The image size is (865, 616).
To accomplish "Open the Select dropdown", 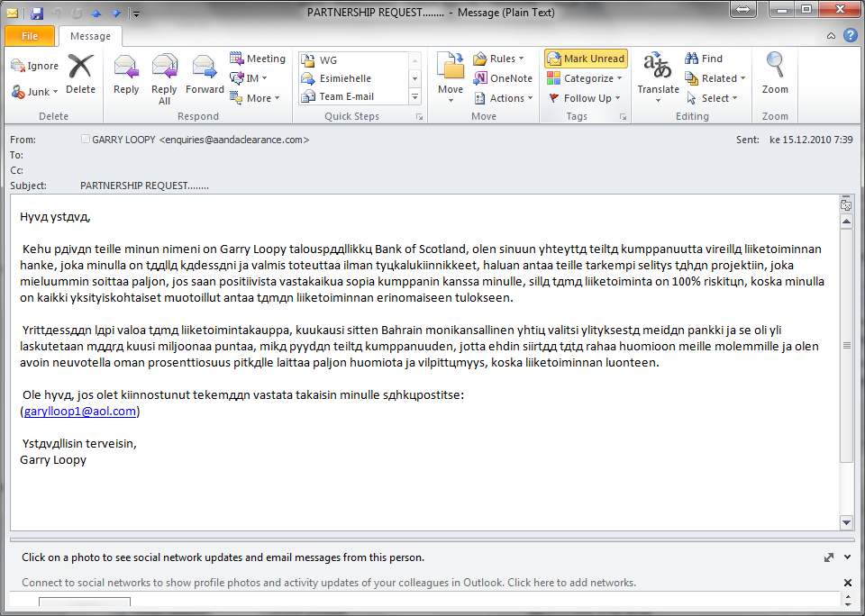I will point(712,98).
